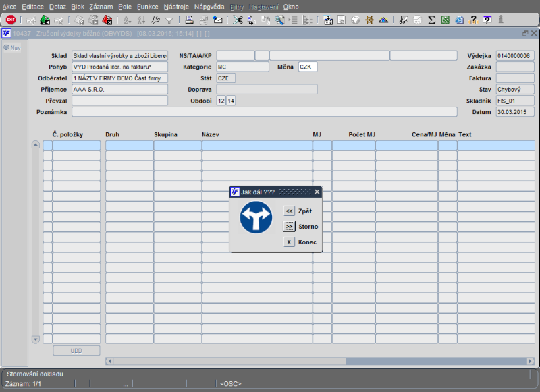Click the red EXIT icon in toolbar
This screenshot has width=540, height=392.
11,20
